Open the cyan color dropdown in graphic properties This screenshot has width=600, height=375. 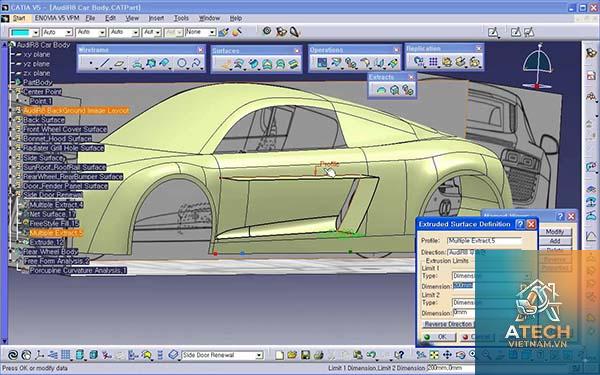[35, 33]
